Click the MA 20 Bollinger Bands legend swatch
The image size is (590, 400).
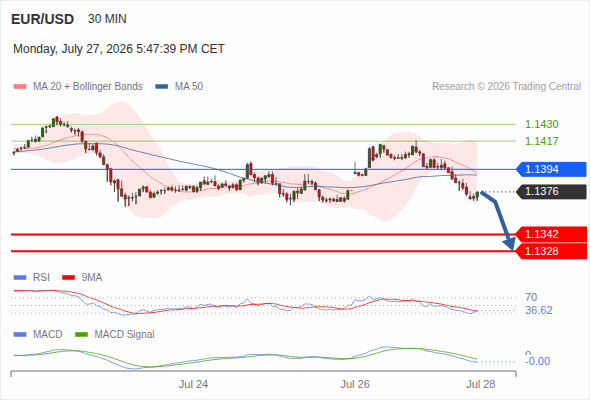[20, 87]
